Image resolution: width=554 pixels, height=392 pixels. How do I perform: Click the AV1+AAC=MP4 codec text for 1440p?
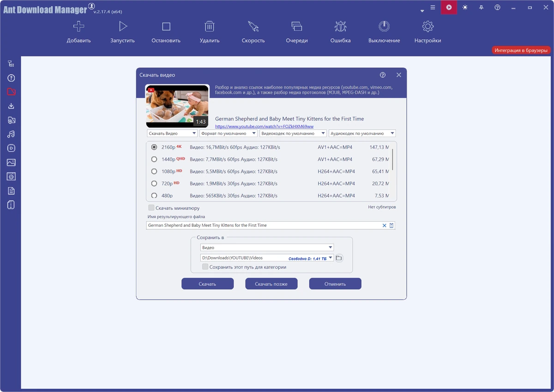[335, 159]
